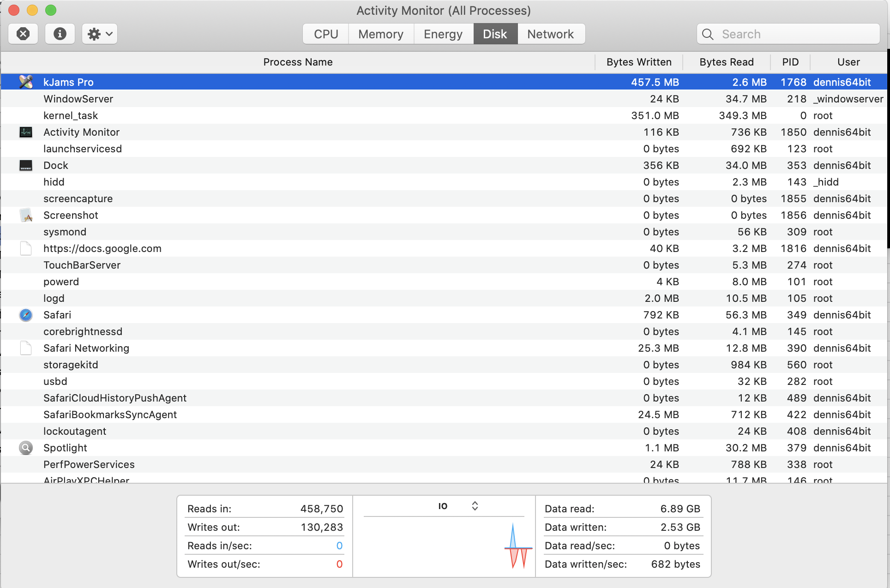Switch to the CPU tab
The height and width of the screenshot is (588, 890).
pos(326,34)
